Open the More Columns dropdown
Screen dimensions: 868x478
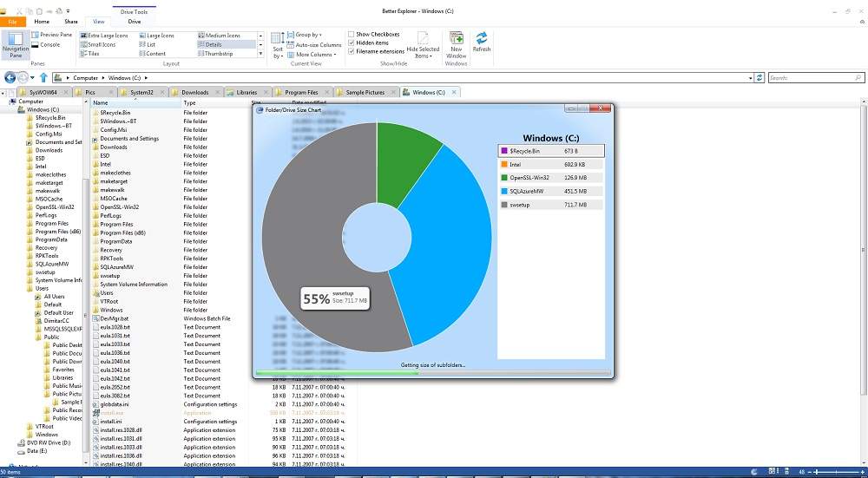click(x=312, y=54)
